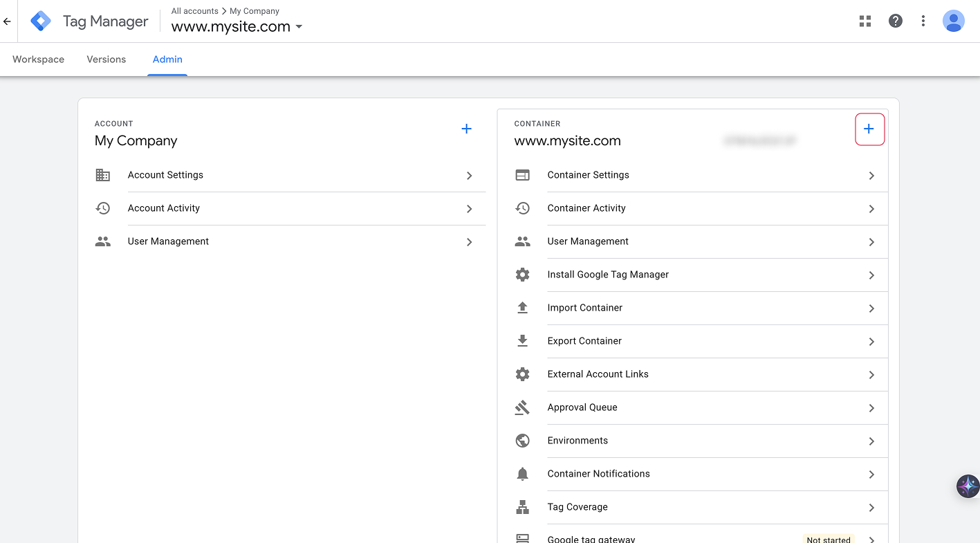
Task: Open Install Google Tag Manager
Action: 608,275
